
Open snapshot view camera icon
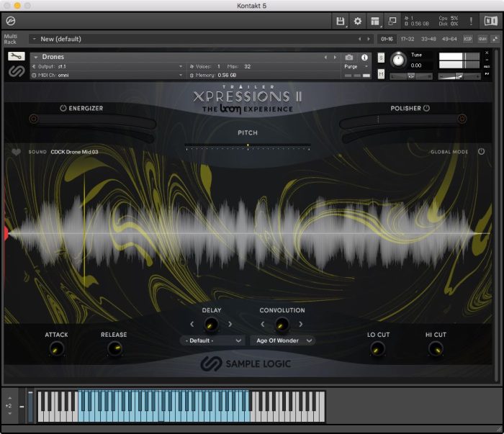(349, 57)
